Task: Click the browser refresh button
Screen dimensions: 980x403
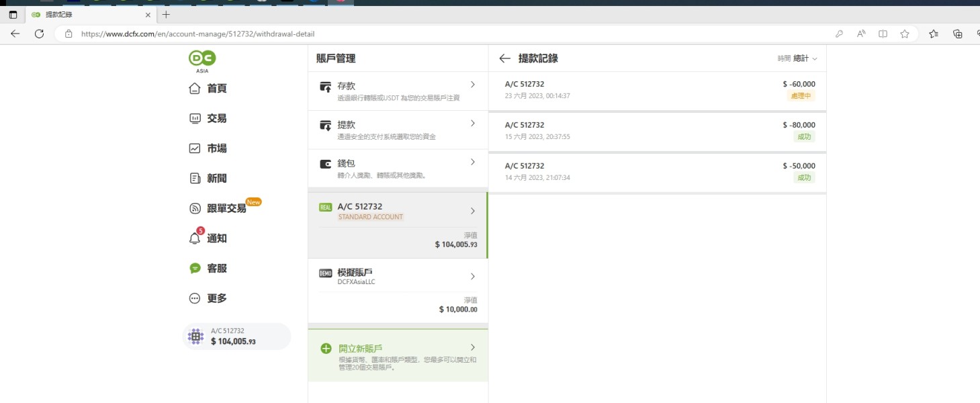Action: 39,34
